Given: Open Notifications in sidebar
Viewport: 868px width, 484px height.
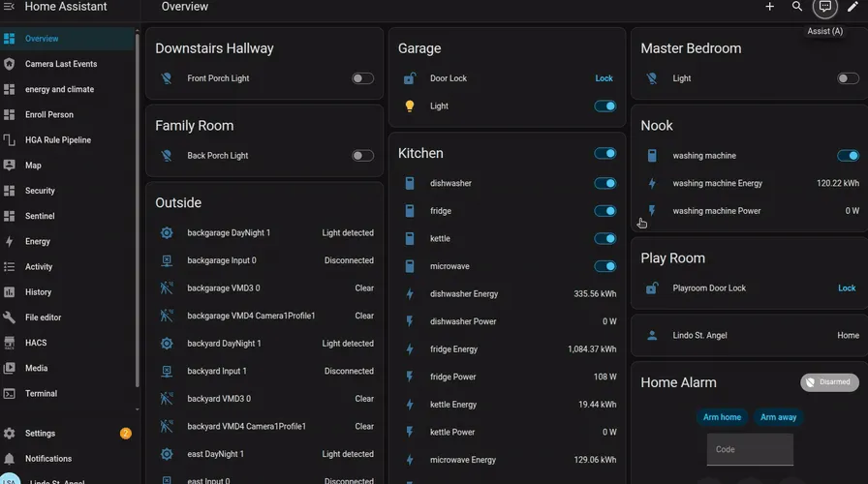Looking at the screenshot, I should click(x=67, y=459).
